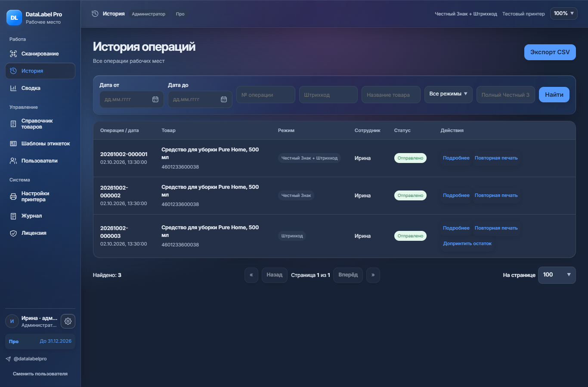Open Сканирование section in sidebar

click(x=40, y=54)
